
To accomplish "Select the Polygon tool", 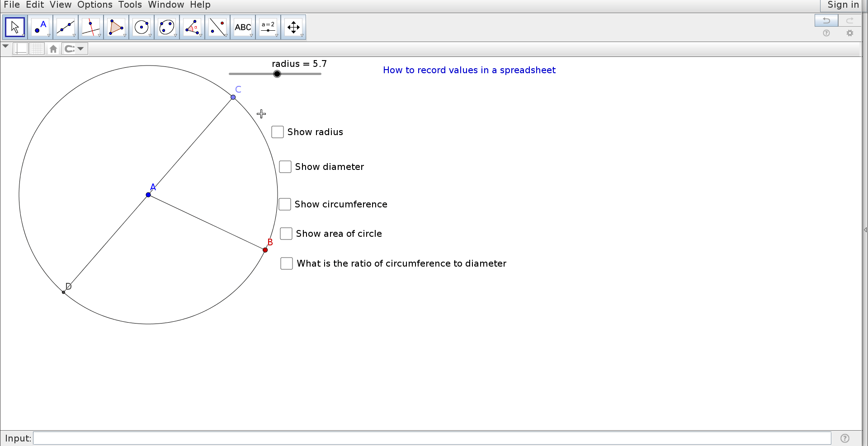I will click(116, 27).
